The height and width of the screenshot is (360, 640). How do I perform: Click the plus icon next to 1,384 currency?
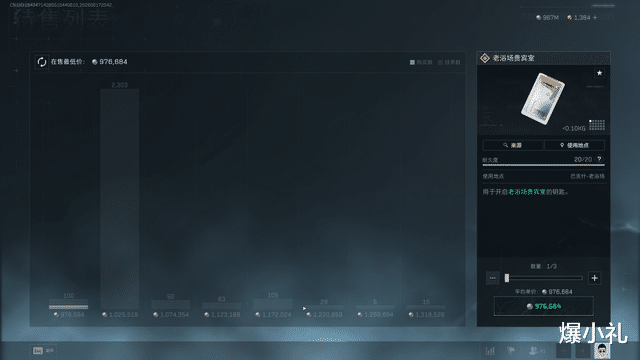pyautogui.click(x=595, y=18)
